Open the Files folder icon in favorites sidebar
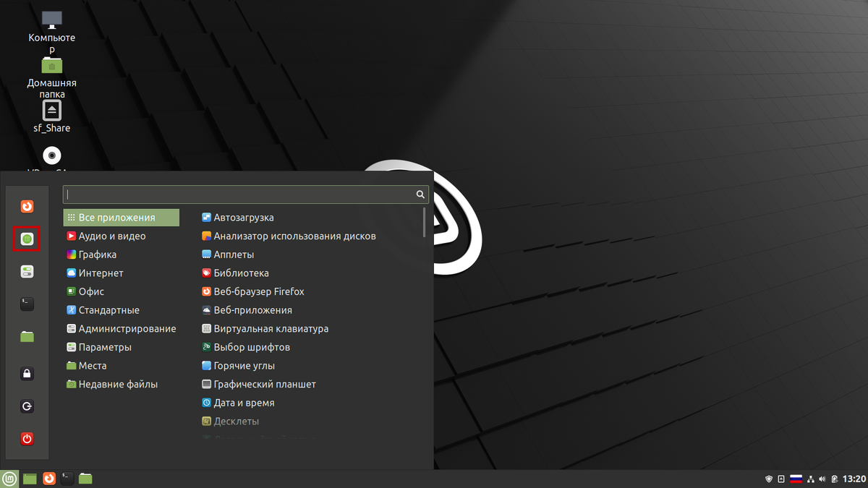Viewport: 868px width, 488px height. point(27,336)
